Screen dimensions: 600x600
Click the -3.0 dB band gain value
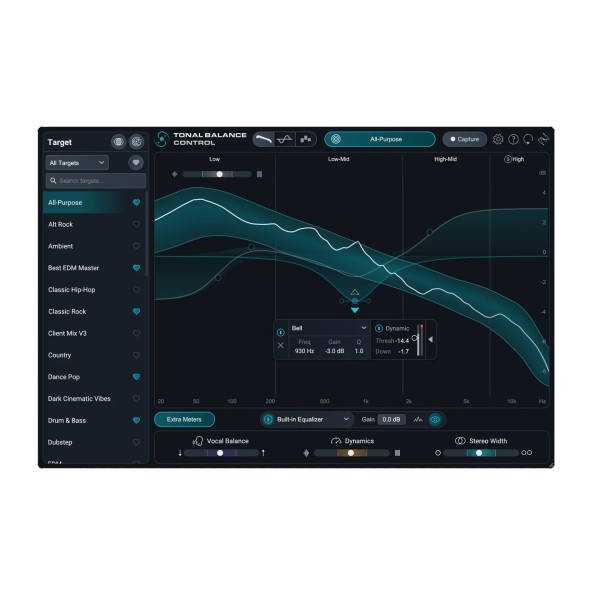334,351
